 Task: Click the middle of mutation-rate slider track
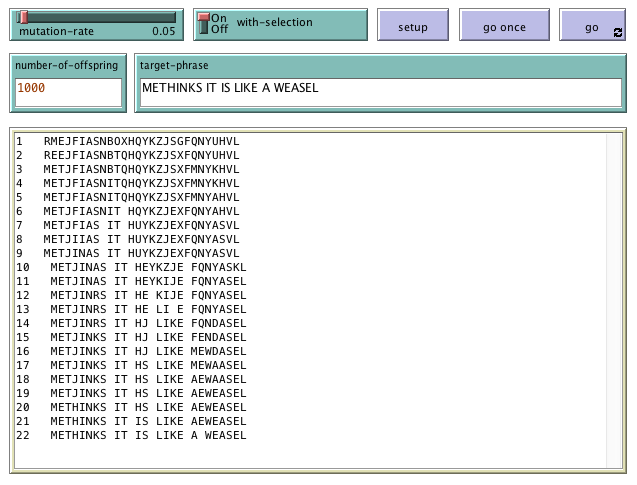pyautogui.click(x=96, y=17)
